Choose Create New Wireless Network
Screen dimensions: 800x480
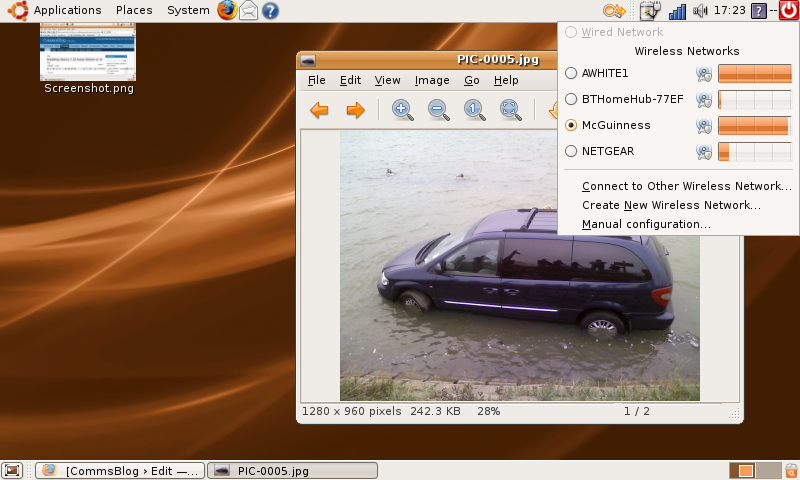coord(671,205)
